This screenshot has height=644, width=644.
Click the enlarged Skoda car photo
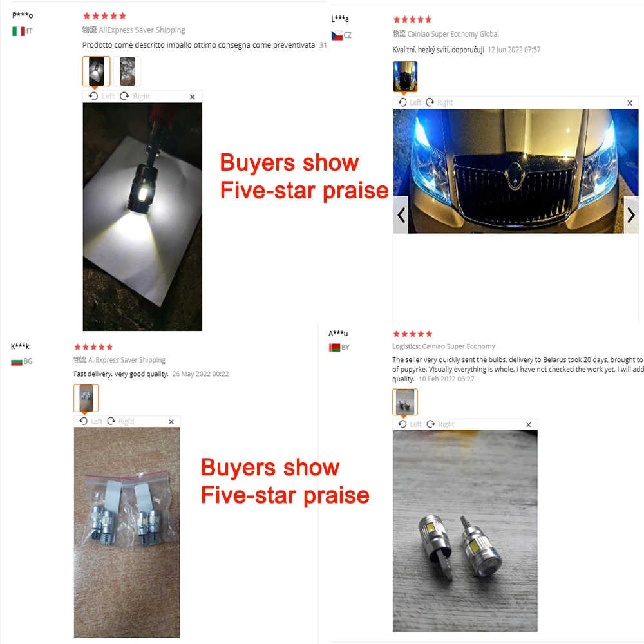[x=516, y=171]
